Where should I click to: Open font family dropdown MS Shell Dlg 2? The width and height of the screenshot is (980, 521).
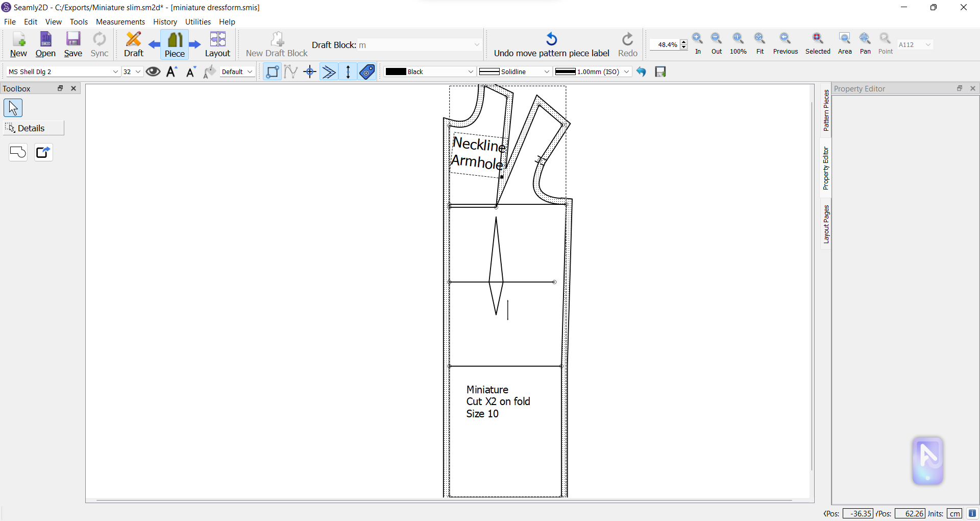tap(63, 72)
